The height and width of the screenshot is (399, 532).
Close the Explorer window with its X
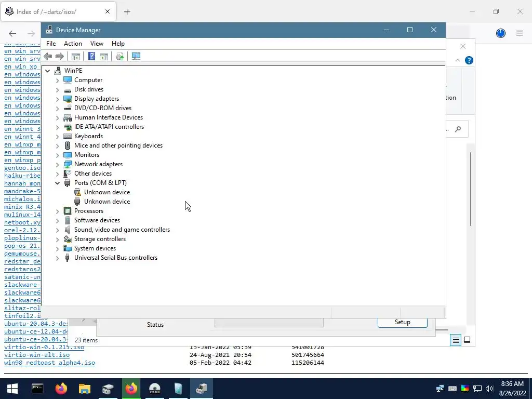(463, 46)
